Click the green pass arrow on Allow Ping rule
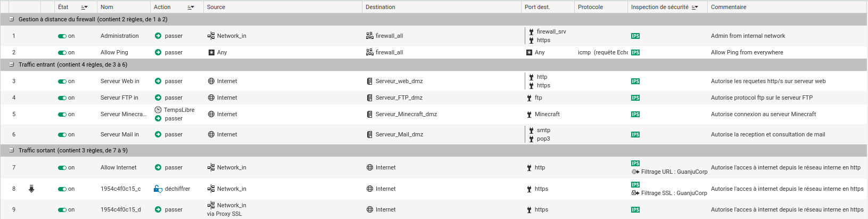The width and height of the screenshot is (868, 219). [158, 52]
